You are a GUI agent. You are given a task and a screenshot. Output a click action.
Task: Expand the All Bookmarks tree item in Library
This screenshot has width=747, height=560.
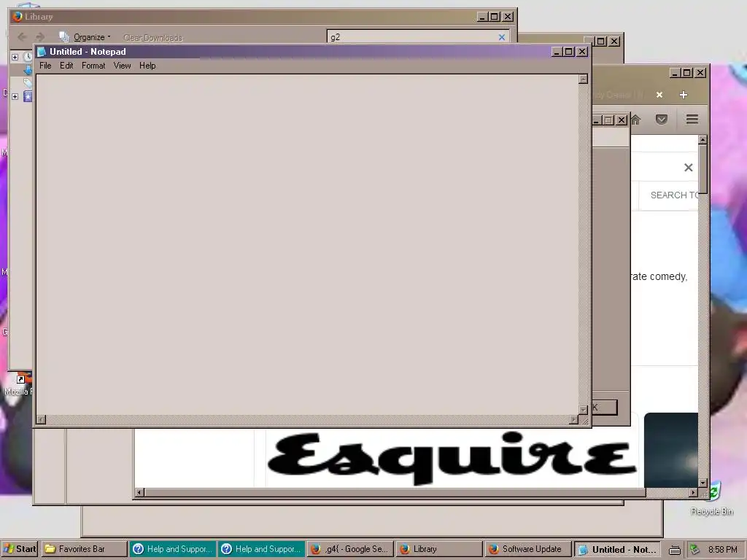[x=15, y=97]
